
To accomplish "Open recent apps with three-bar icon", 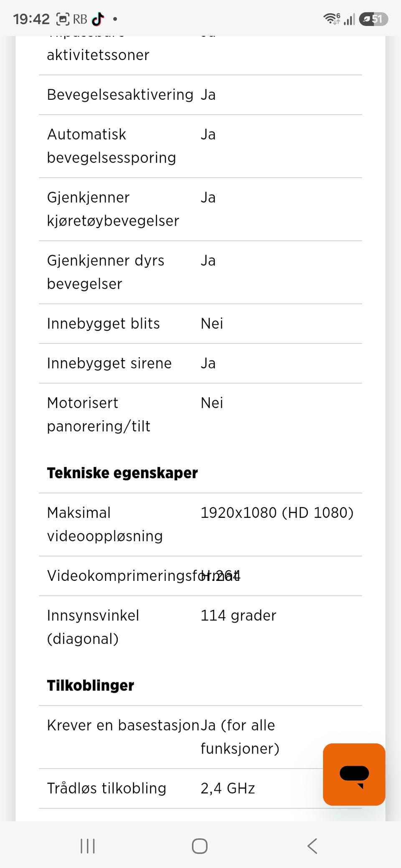I will 88,846.
